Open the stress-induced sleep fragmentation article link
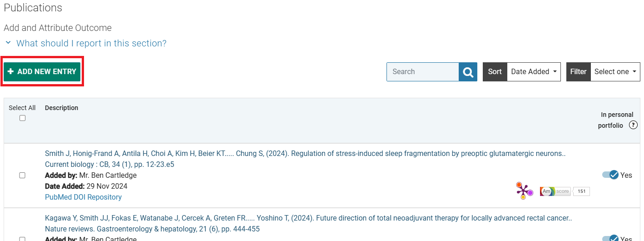The width and height of the screenshot is (644, 241). [x=305, y=154]
